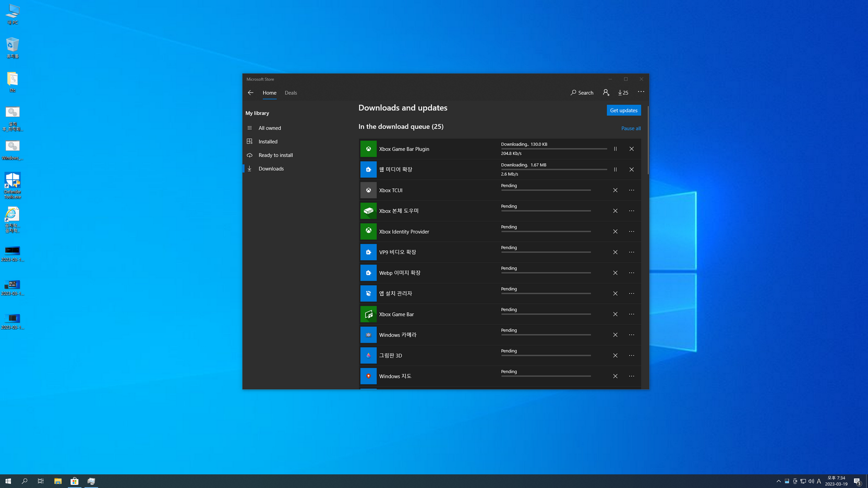
Task: Click the Pause all link
Action: coord(631,128)
